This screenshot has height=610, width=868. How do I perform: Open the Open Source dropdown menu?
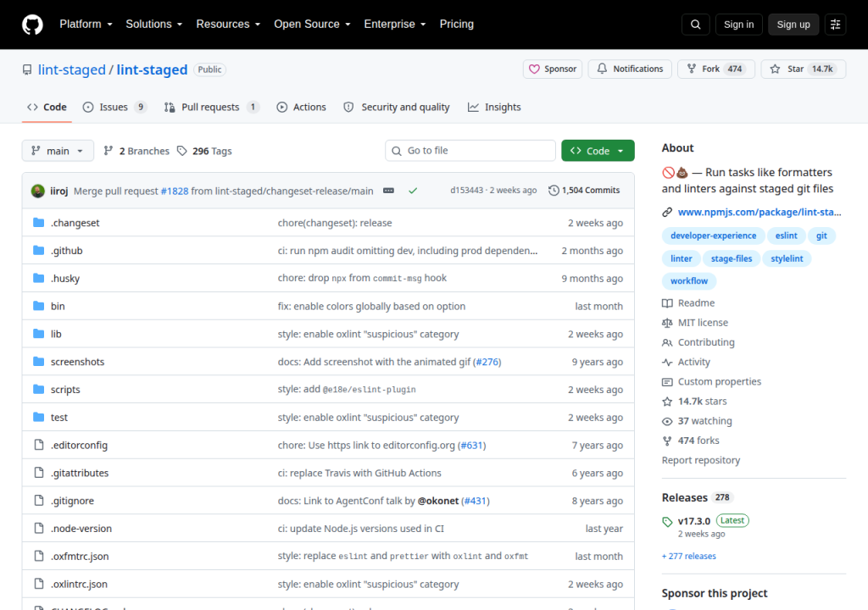click(312, 25)
